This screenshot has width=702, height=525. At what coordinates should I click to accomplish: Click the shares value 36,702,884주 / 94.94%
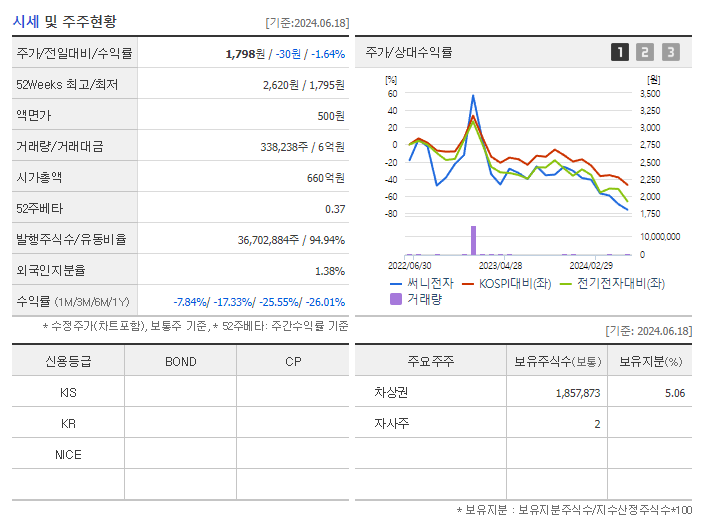point(291,240)
